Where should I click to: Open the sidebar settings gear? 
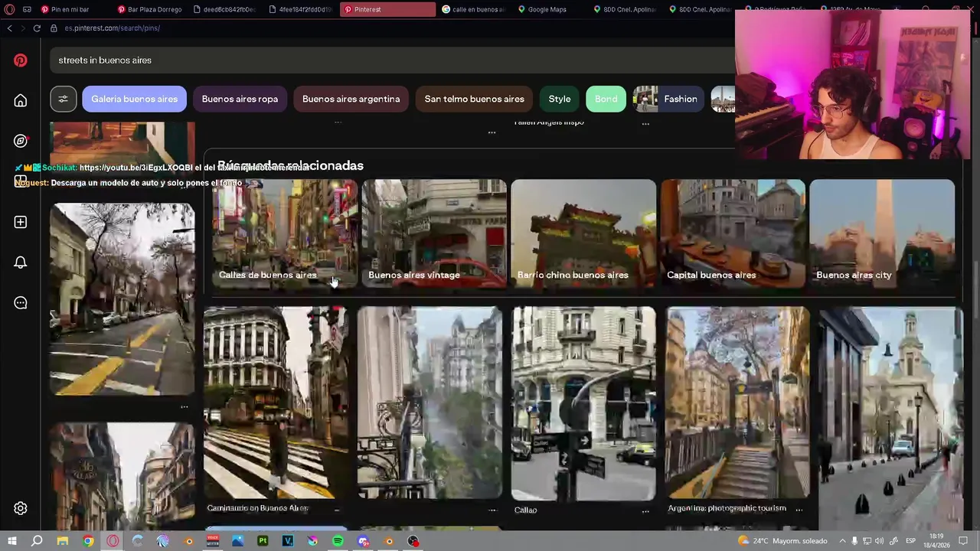click(21, 508)
